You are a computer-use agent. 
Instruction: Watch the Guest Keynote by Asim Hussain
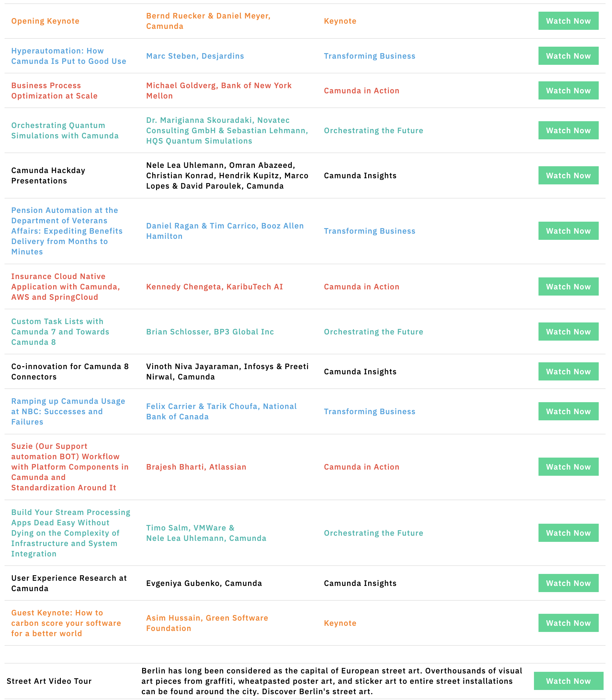click(x=568, y=623)
